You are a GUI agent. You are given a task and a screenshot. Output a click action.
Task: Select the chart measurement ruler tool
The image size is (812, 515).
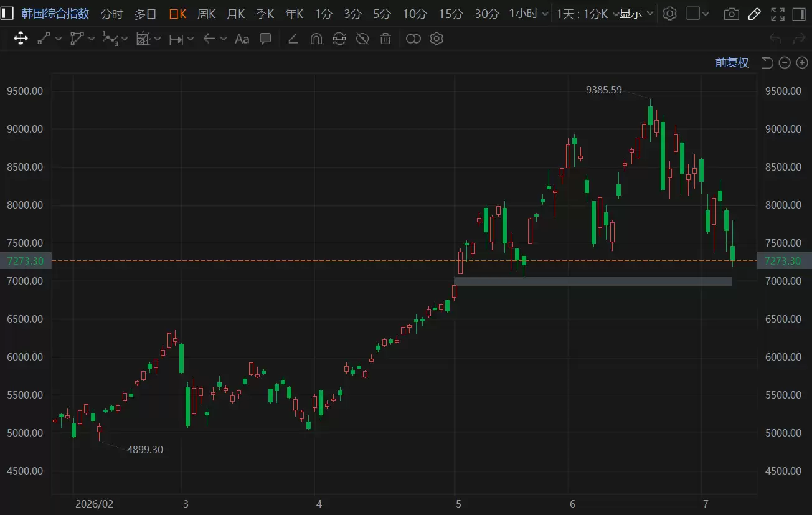tap(143, 39)
